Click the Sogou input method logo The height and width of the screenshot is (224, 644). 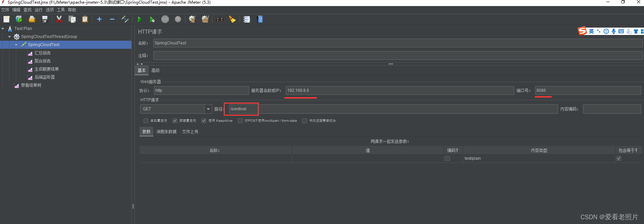point(582,31)
